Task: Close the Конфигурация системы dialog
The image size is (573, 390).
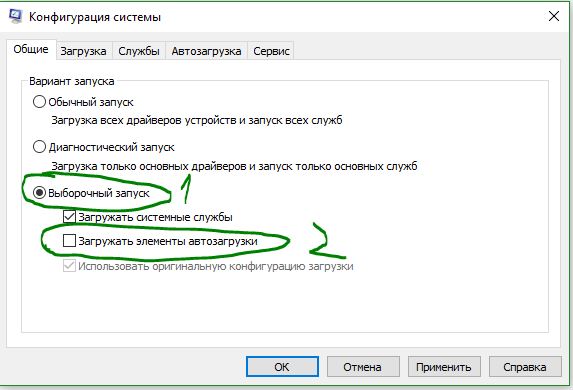Action: pyautogui.click(x=554, y=16)
